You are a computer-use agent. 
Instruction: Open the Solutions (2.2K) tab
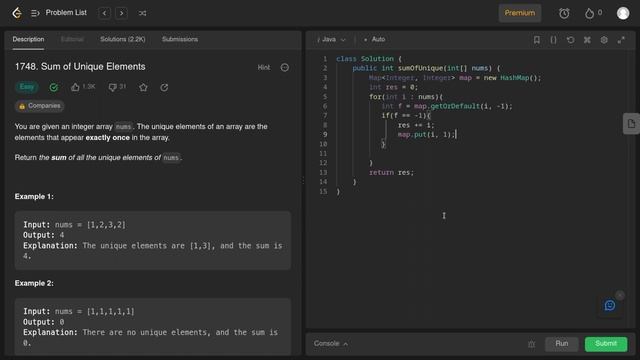[122, 40]
